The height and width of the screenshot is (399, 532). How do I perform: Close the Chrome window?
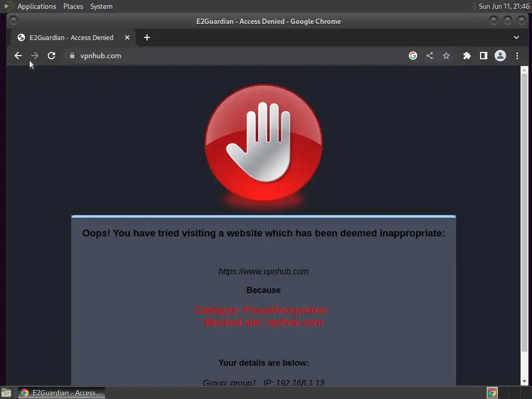(x=522, y=21)
